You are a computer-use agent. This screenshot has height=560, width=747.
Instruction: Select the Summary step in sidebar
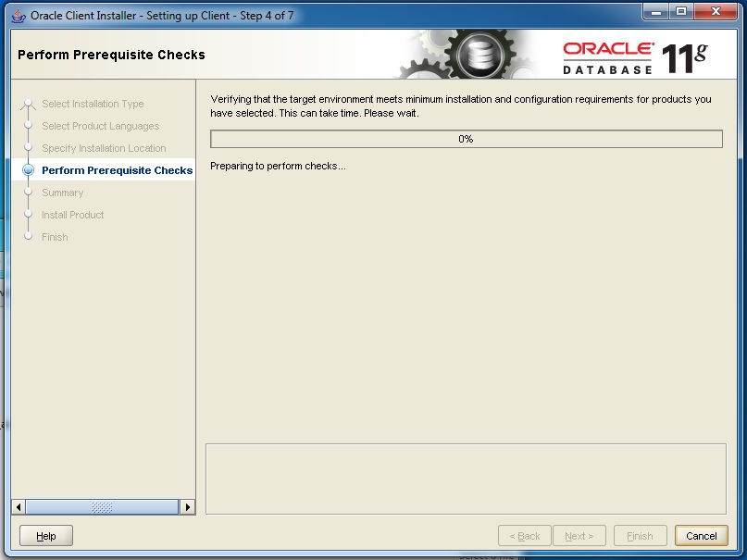point(62,193)
